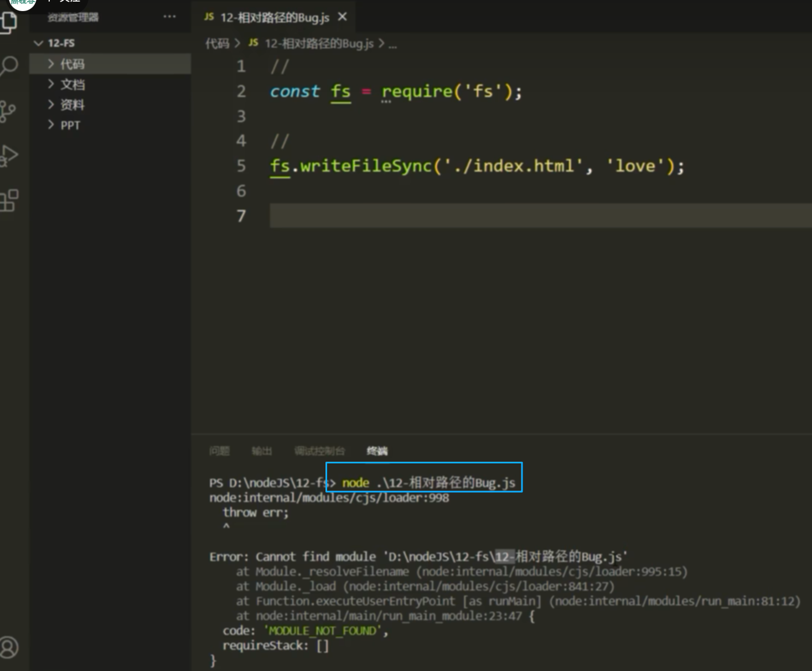Switch to the 问题 panel tab

[219, 451]
